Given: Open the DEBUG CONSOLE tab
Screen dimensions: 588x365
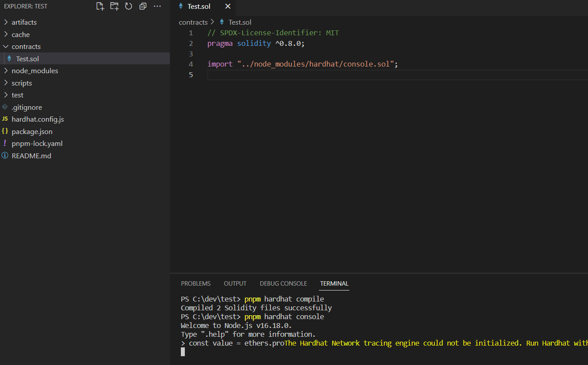Looking at the screenshot, I should pos(283,283).
